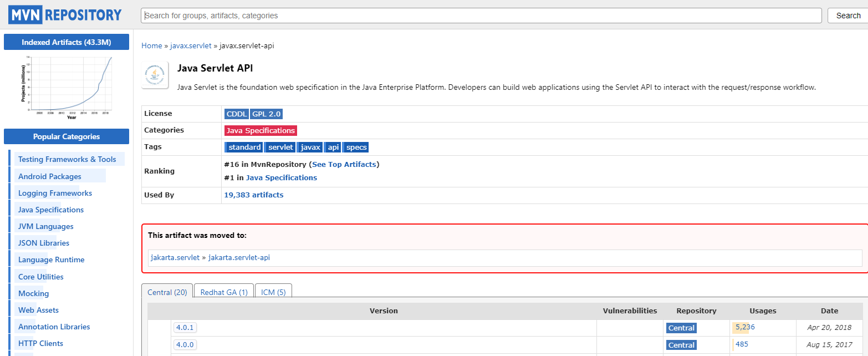Click the Java Servlet API artifact icon

155,75
